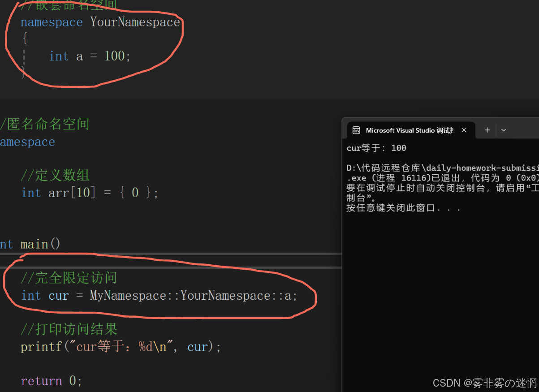
Task: Click the 'return 0;' statement
Action: pos(52,381)
